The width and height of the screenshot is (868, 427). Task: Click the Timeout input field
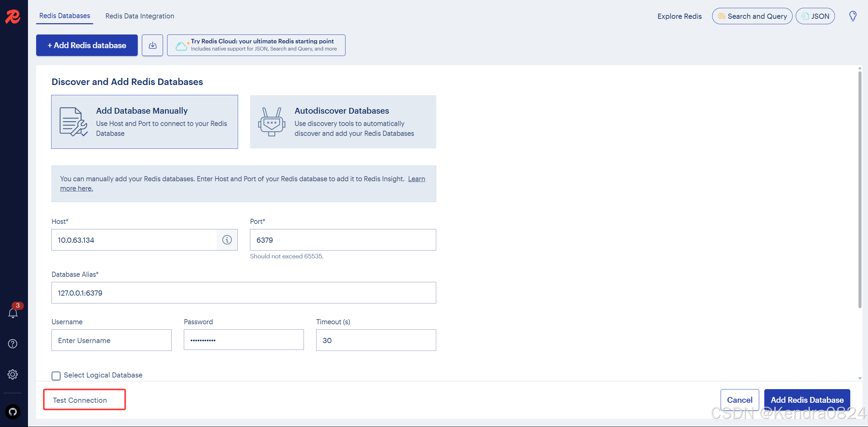click(x=376, y=340)
